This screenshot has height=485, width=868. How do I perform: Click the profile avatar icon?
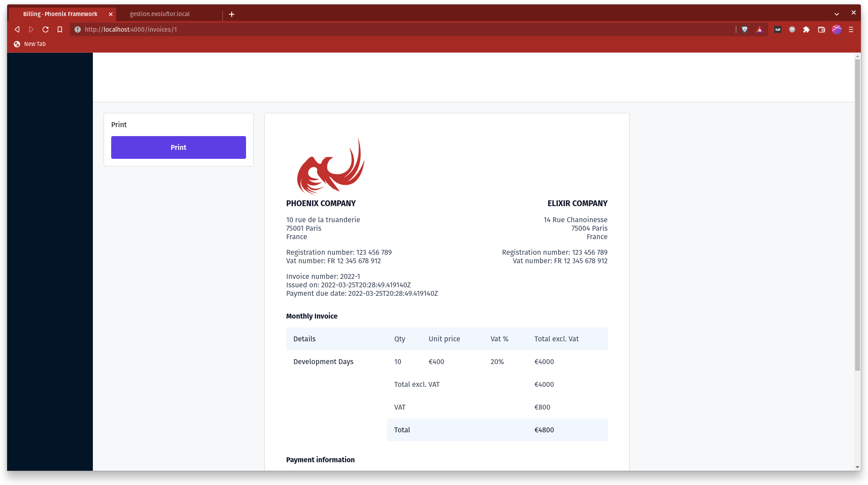pyautogui.click(x=837, y=29)
